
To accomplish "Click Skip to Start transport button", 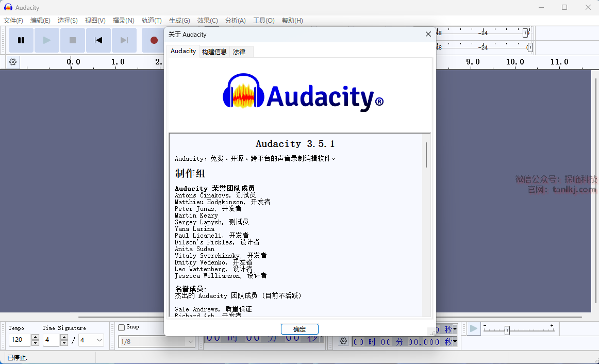I will pyautogui.click(x=98, y=40).
